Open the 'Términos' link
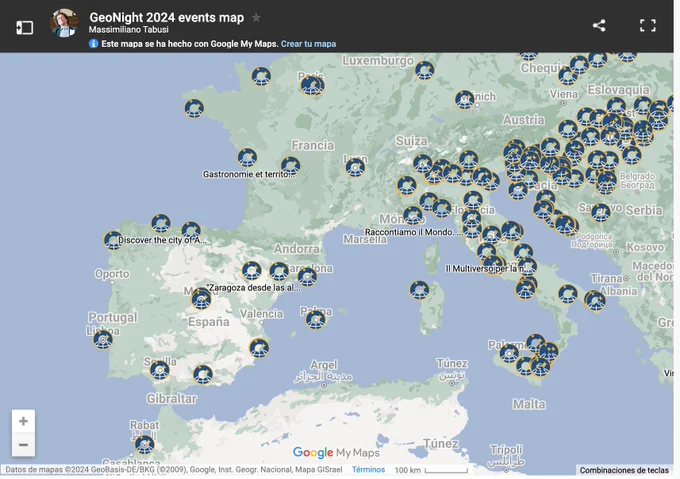 (368, 469)
